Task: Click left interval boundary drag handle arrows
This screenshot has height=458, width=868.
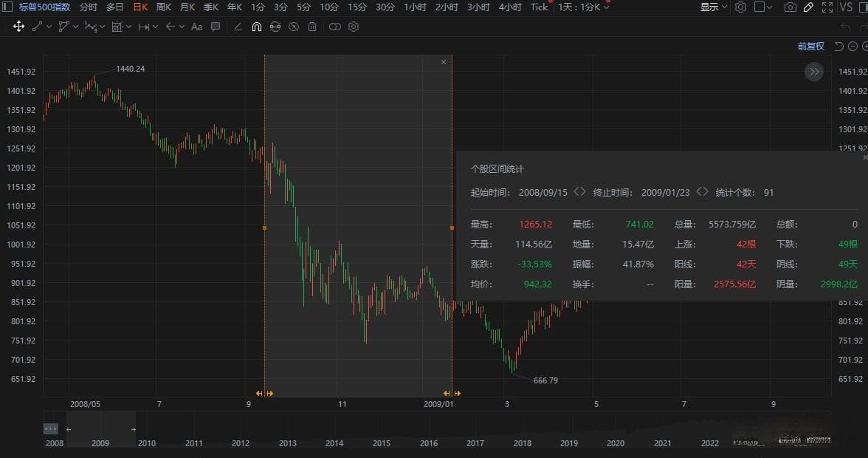Action: click(264, 393)
